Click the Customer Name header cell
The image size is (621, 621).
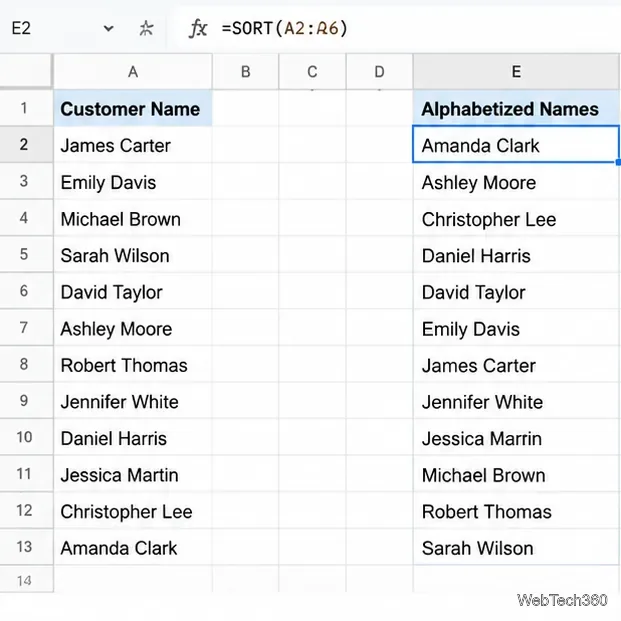(133, 109)
